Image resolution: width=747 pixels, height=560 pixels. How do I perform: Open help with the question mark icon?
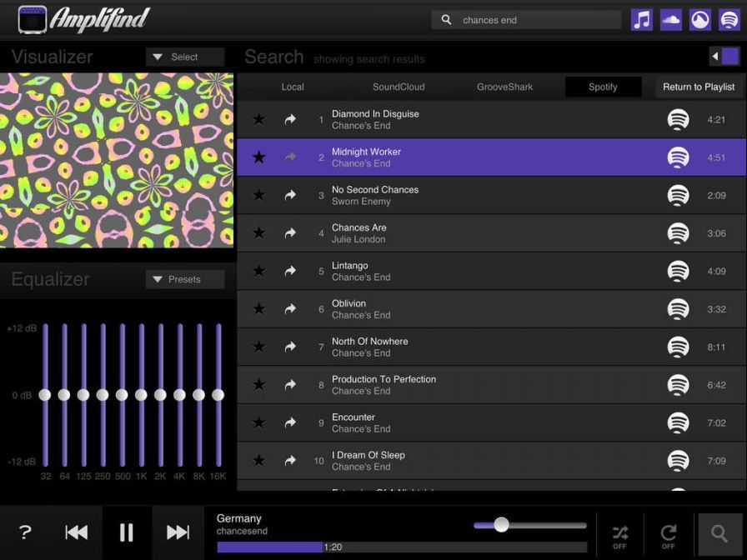[x=25, y=532]
